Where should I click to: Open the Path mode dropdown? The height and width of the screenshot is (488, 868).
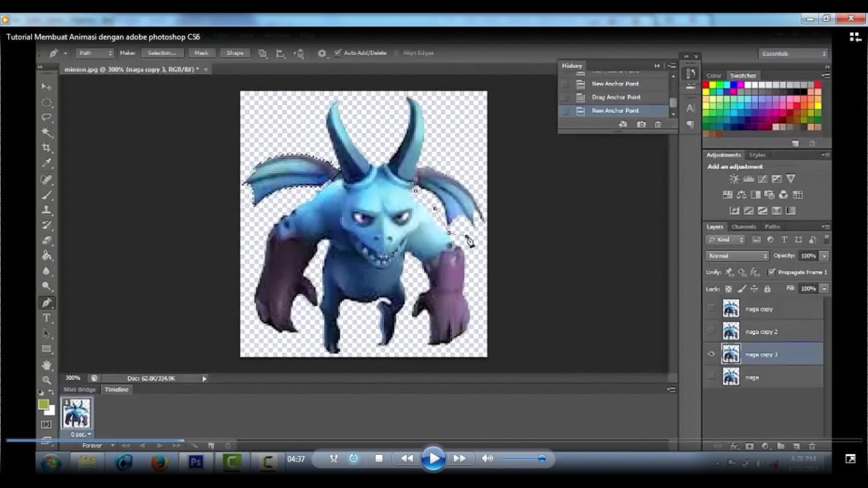click(95, 53)
